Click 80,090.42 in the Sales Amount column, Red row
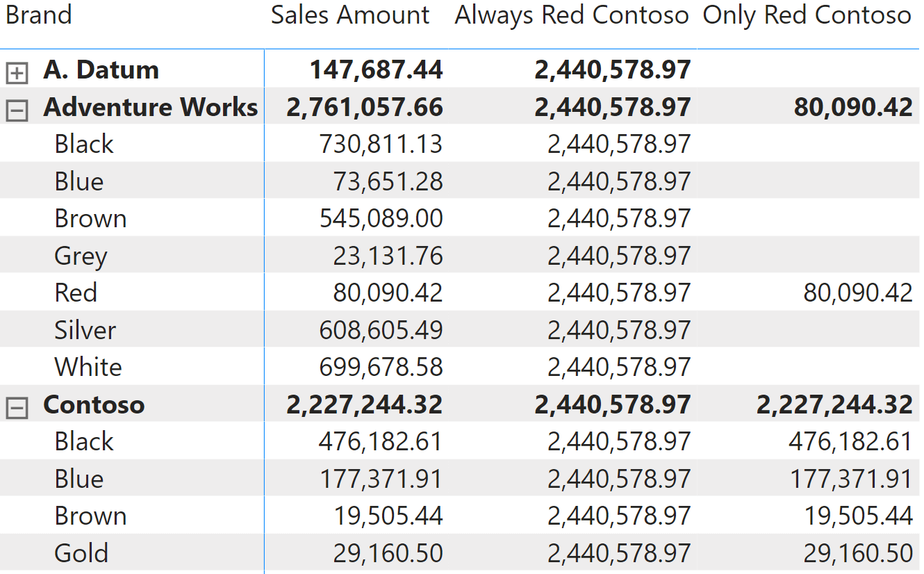Image resolution: width=924 pixels, height=574 pixels. coord(388,293)
